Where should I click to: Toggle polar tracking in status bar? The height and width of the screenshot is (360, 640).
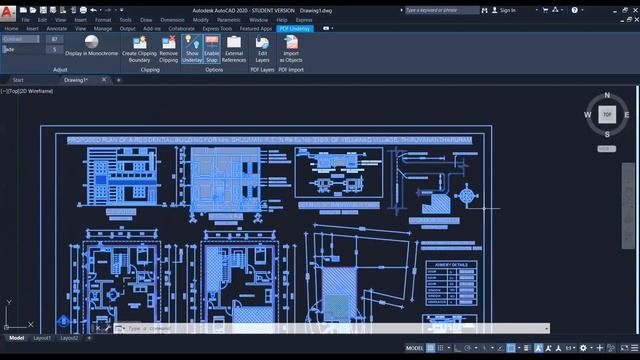(x=468, y=348)
